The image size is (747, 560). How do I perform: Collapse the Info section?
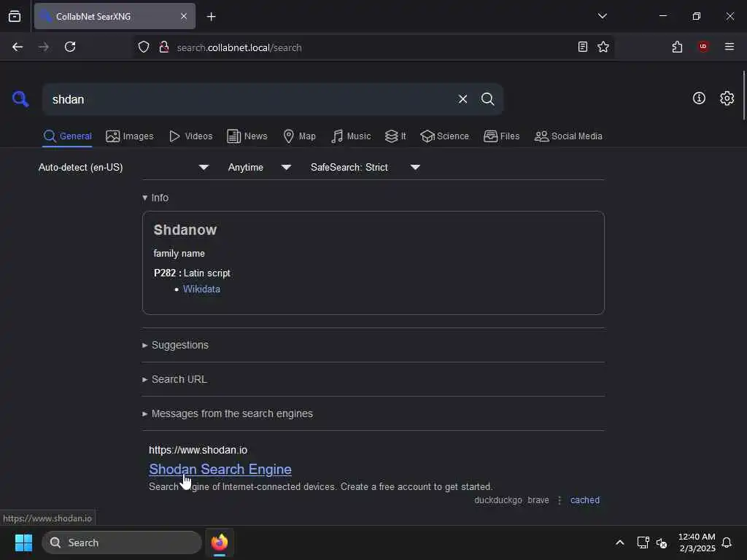pyautogui.click(x=155, y=198)
